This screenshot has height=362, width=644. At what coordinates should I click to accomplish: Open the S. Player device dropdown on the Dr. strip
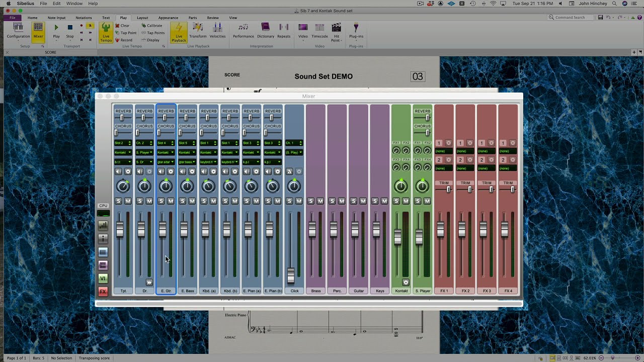[x=144, y=152]
